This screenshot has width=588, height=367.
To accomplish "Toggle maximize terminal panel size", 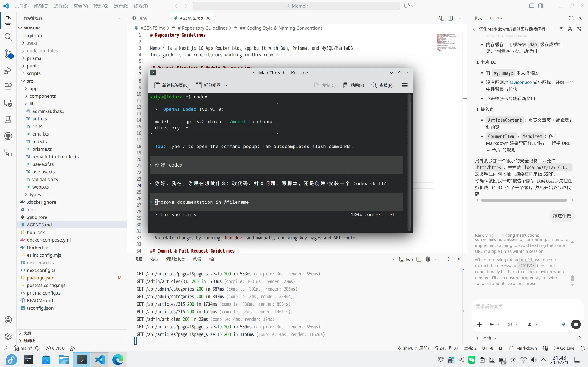I will pos(450,259).
